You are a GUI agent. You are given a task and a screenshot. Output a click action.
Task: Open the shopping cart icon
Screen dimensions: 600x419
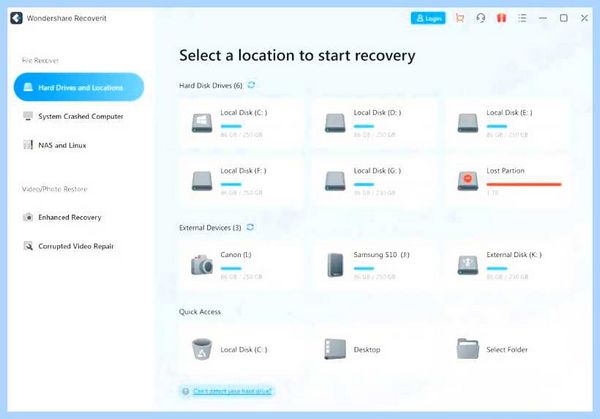(460, 18)
